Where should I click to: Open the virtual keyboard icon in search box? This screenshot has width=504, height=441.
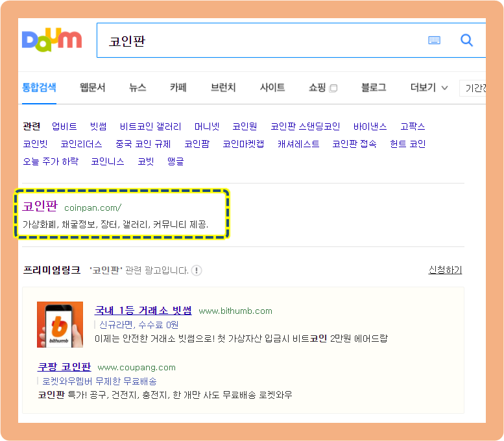click(x=434, y=40)
